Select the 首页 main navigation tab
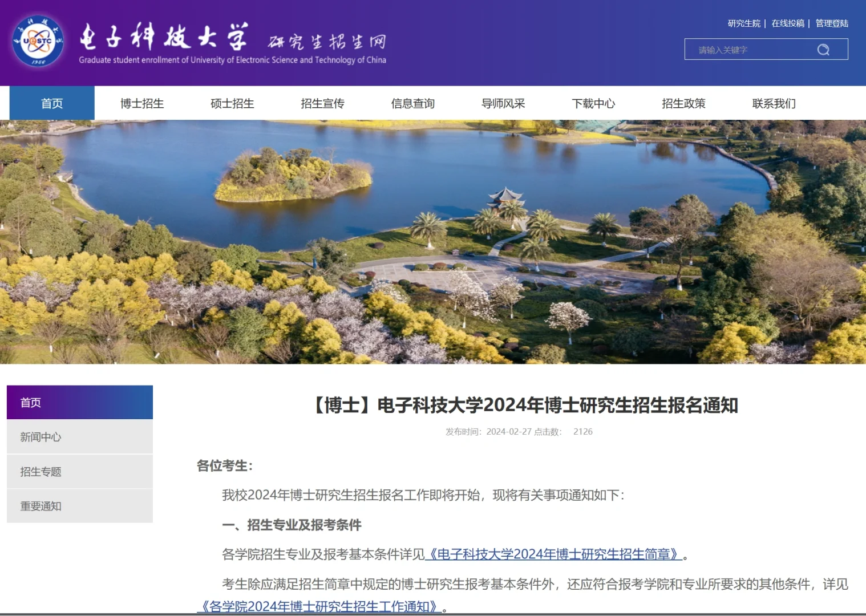 pos(52,103)
